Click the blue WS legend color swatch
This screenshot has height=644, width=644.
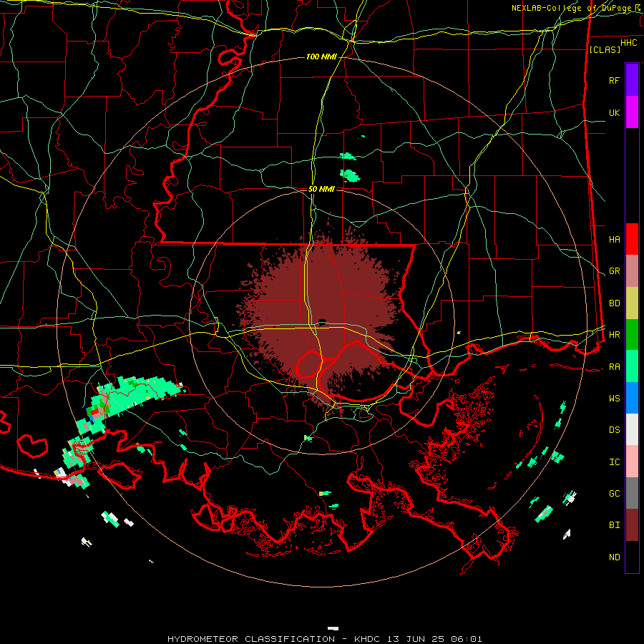(x=632, y=398)
